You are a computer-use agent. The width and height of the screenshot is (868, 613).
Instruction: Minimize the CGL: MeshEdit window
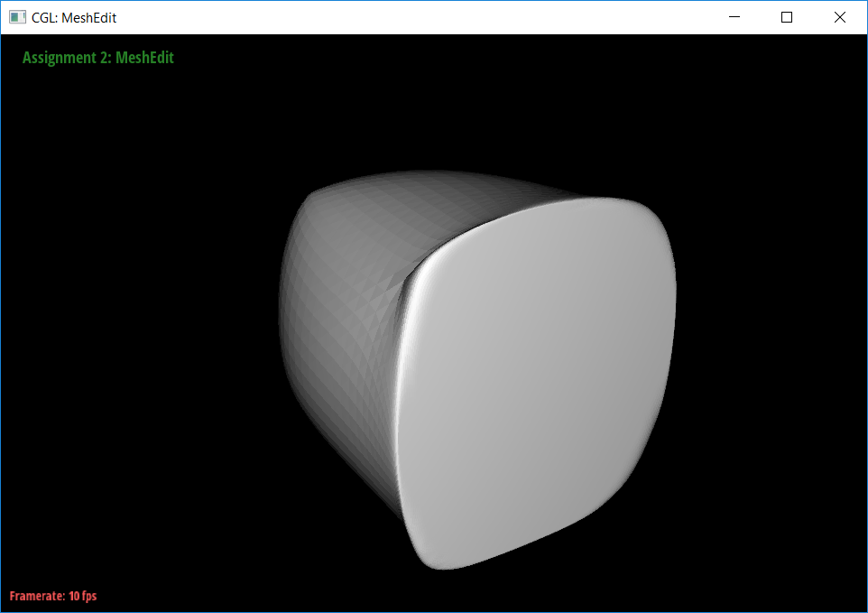[x=734, y=17]
